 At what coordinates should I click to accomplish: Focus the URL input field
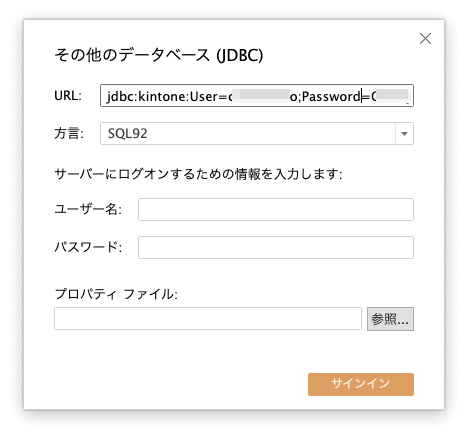[x=257, y=96]
